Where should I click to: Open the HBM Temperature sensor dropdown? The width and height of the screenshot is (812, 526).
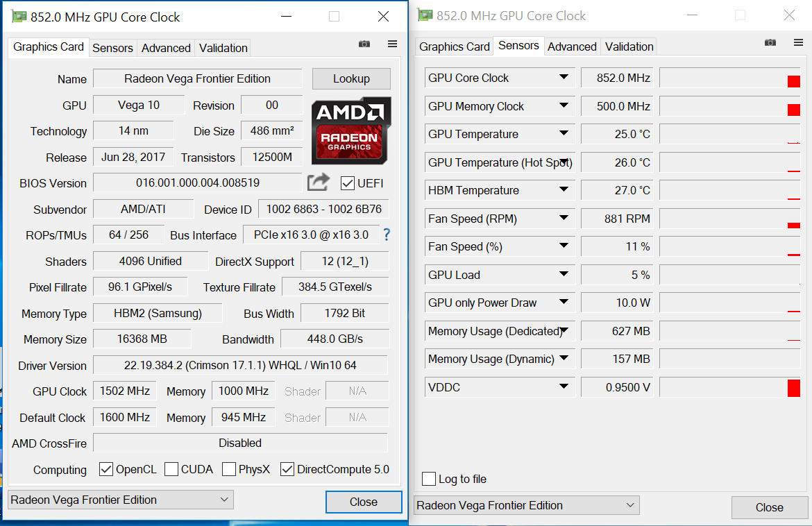(x=564, y=190)
